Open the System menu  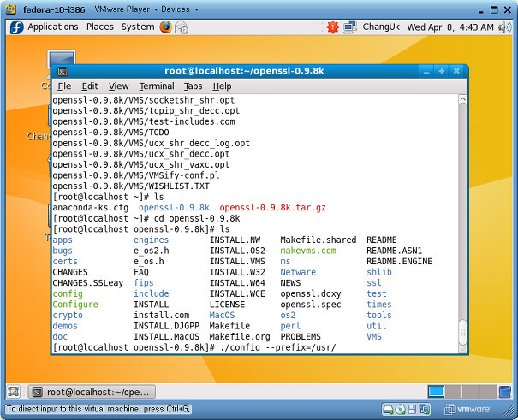coord(138,27)
